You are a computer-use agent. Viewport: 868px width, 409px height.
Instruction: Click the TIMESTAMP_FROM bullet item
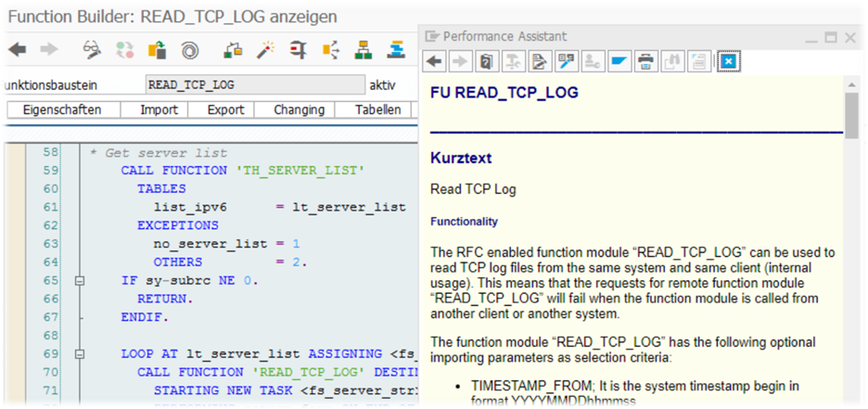click(636, 392)
